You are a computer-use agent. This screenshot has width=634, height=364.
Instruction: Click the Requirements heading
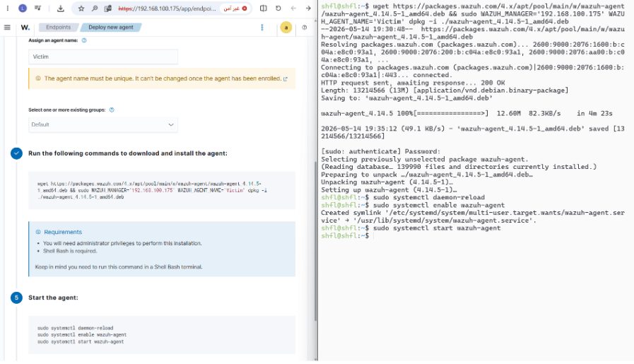pyautogui.click(x=63, y=232)
